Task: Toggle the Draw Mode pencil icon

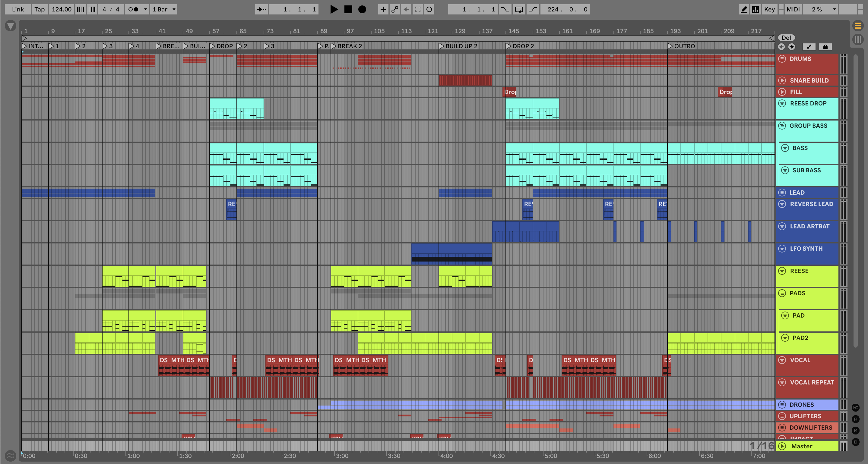Action: tap(744, 9)
